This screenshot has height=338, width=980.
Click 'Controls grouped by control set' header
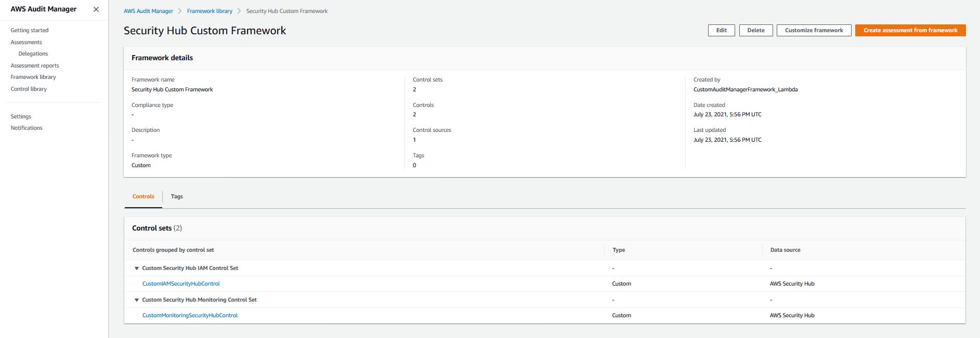173,250
